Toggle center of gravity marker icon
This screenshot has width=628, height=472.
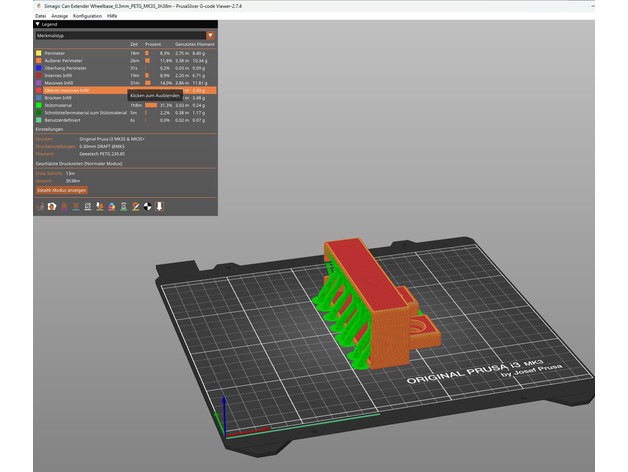coord(148,207)
